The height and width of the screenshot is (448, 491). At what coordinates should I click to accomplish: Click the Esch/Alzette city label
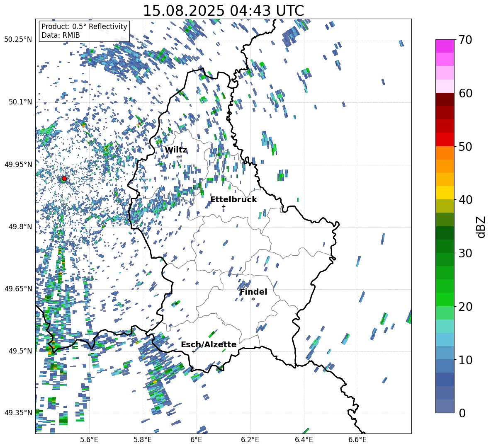pos(209,344)
